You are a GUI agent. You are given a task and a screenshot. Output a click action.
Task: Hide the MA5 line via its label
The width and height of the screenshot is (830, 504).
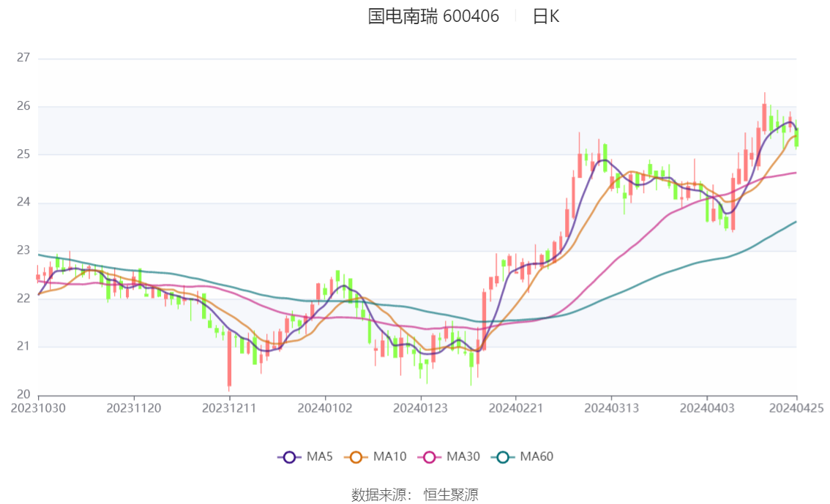click(x=320, y=457)
